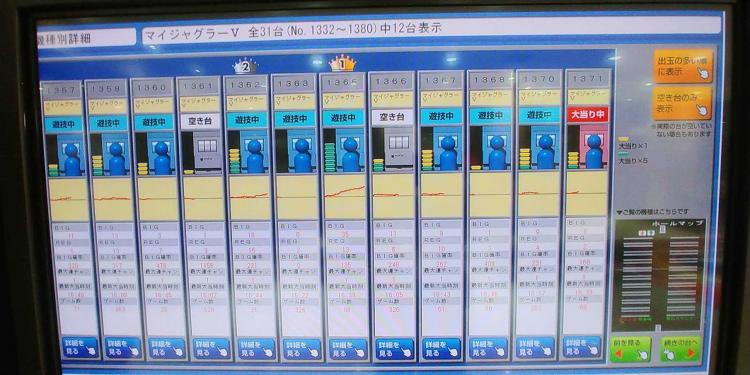The height and width of the screenshot is (375, 750).
Task: Click the payout graph of machine 1365
Action: tap(345, 196)
